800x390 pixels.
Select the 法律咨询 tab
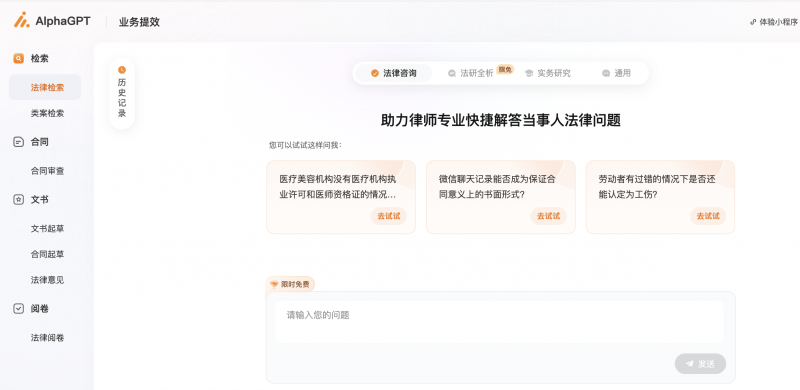(x=393, y=73)
